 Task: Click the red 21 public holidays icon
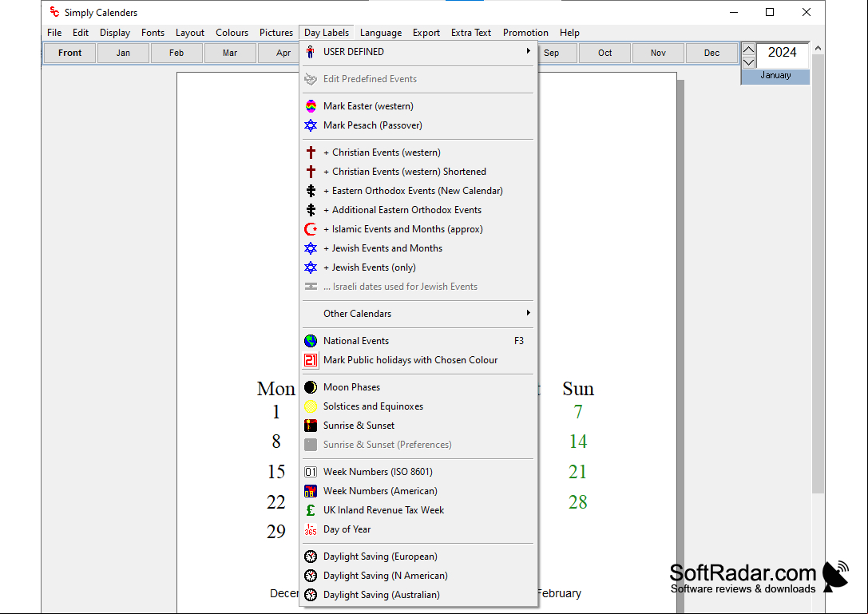coord(311,360)
